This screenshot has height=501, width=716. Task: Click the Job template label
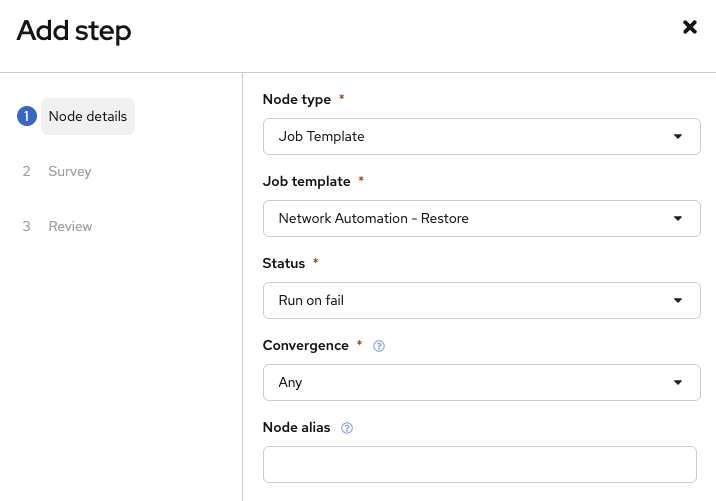(x=306, y=181)
